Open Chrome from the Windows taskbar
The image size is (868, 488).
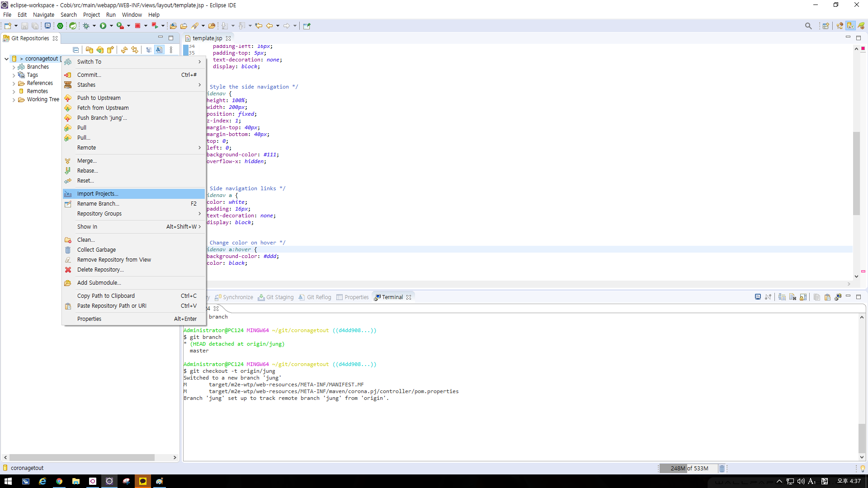click(59, 481)
